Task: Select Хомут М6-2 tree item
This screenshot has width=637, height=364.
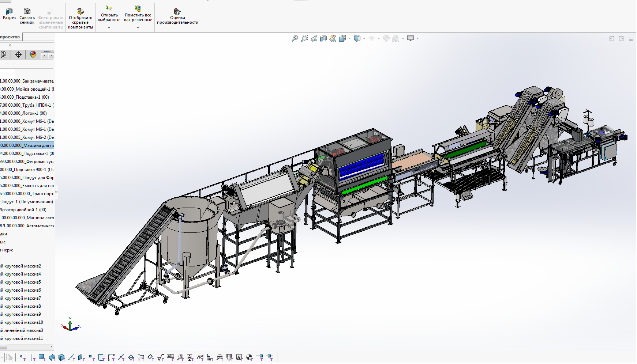Action: (x=27, y=137)
